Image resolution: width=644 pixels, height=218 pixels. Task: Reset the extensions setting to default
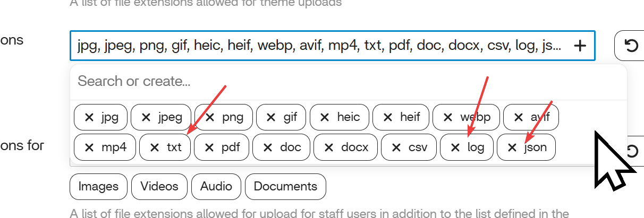pos(631,46)
